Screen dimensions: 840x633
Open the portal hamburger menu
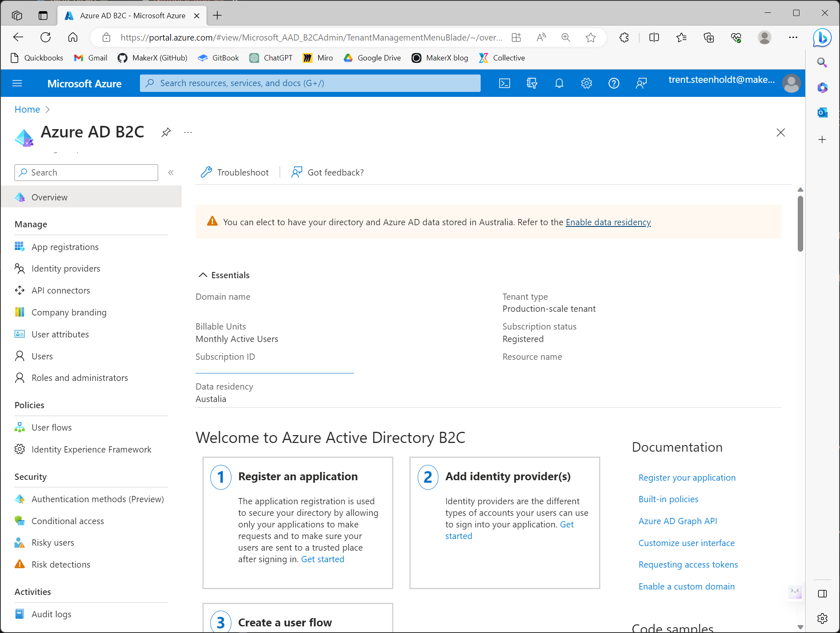point(17,83)
